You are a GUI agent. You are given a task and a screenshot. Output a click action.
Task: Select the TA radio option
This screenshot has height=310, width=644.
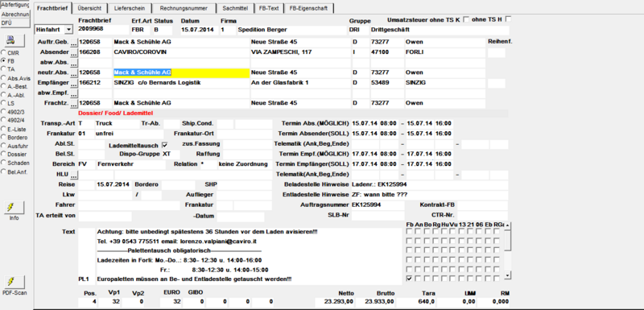coord(4,68)
